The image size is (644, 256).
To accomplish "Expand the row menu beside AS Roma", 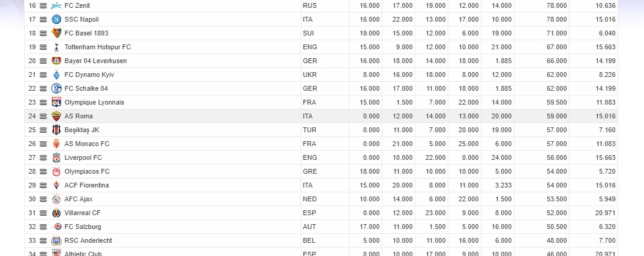I will click(x=43, y=117).
